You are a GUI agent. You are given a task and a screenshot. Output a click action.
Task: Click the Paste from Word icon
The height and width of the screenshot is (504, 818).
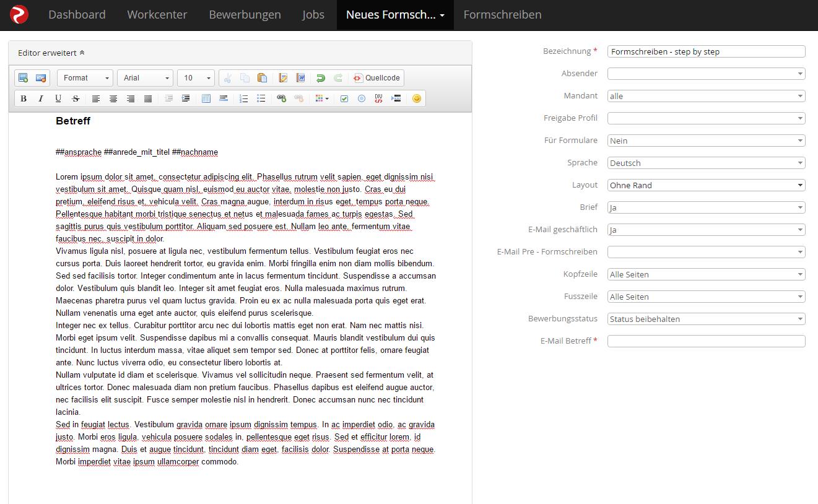(300, 78)
